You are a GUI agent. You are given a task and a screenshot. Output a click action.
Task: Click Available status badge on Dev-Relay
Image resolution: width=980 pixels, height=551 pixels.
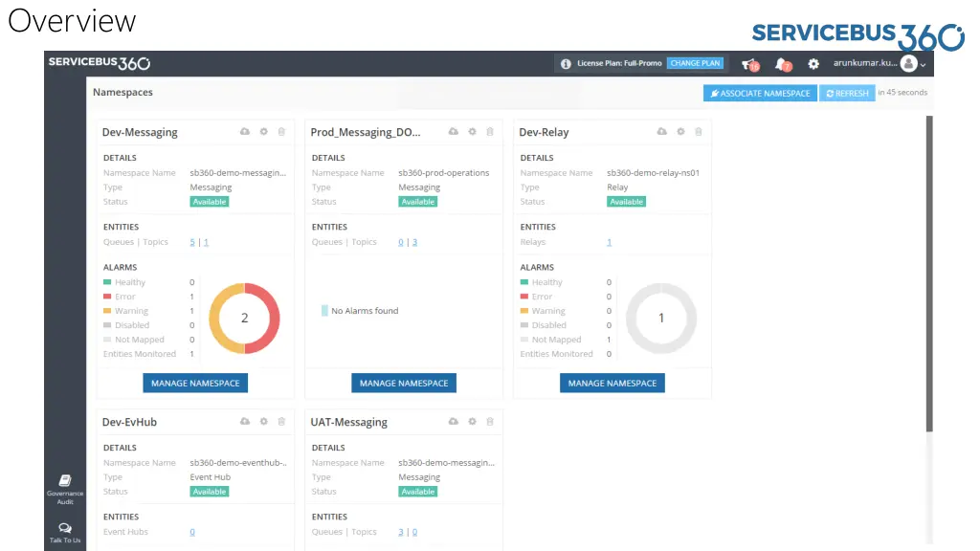(626, 202)
